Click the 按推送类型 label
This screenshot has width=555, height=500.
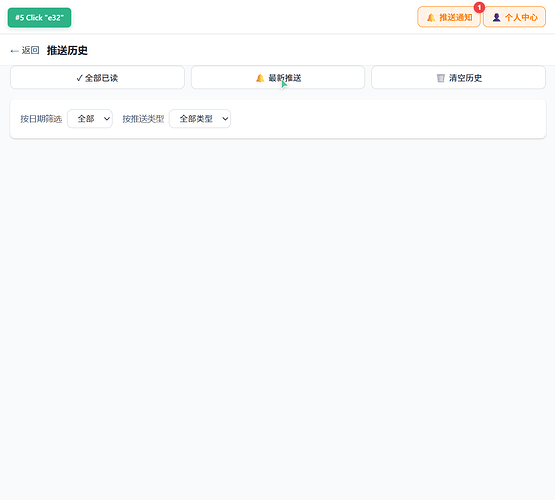click(x=143, y=119)
